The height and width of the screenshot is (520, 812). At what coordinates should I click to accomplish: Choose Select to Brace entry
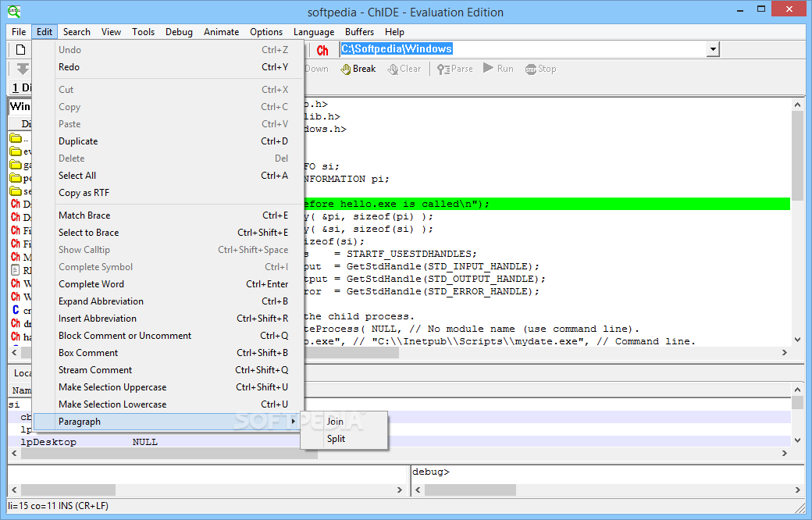point(169,233)
